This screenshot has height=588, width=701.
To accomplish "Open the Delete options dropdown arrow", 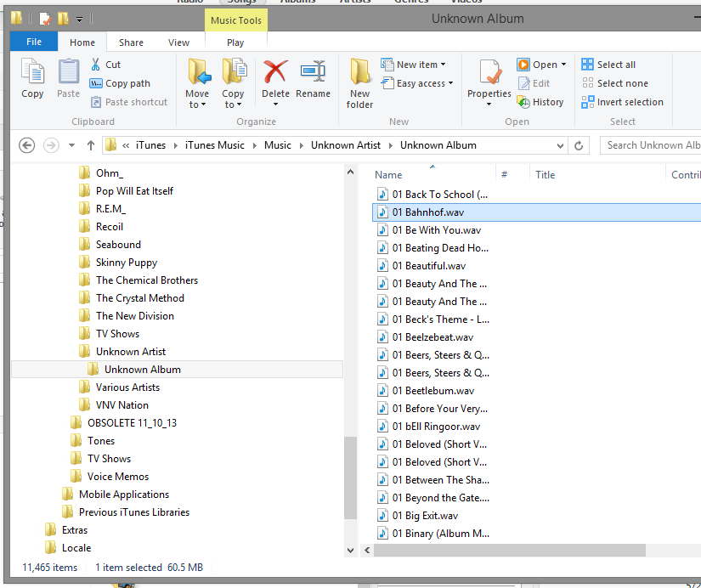I will click(275, 105).
